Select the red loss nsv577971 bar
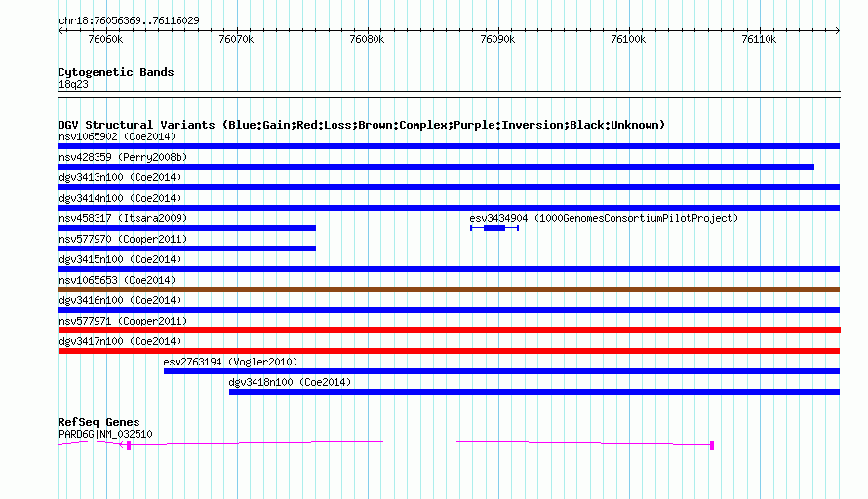The height and width of the screenshot is (499, 868). [449, 330]
